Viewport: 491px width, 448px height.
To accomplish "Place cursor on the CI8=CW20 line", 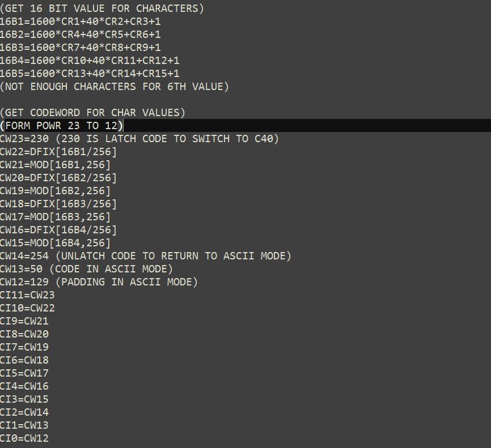I will coord(24,334).
